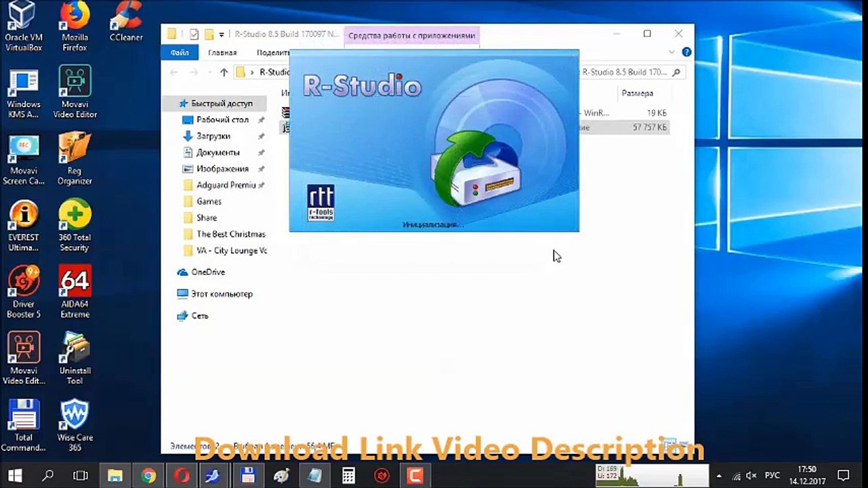The height and width of the screenshot is (488, 868).
Task: Open the Adguard Premium folder in the sidebar
Action: pyautogui.click(x=226, y=185)
